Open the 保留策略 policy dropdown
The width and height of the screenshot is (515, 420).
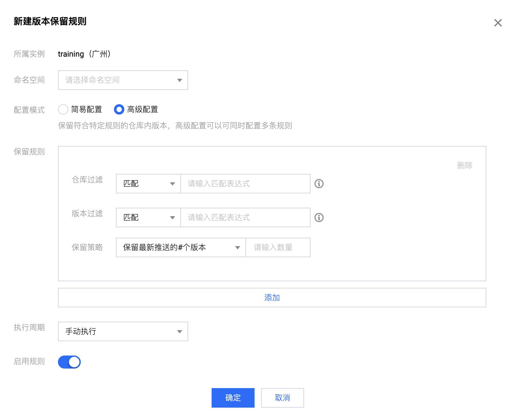coord(181,247)
